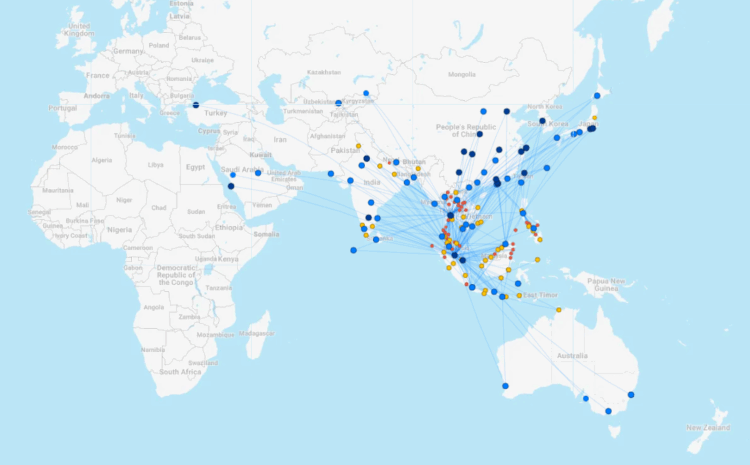
Task: Select the blue Jakarta marker on Java
Action: (x=472, y=287)
